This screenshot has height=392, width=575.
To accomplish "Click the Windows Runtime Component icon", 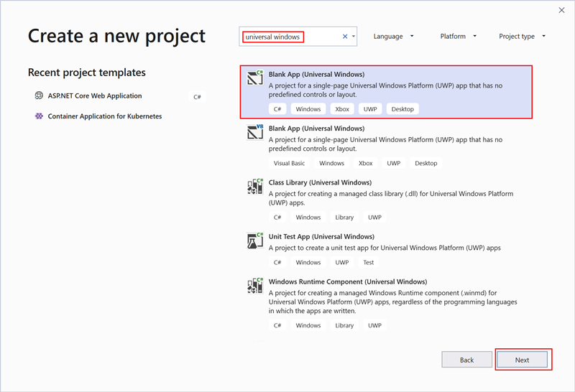I will (254, 286).
